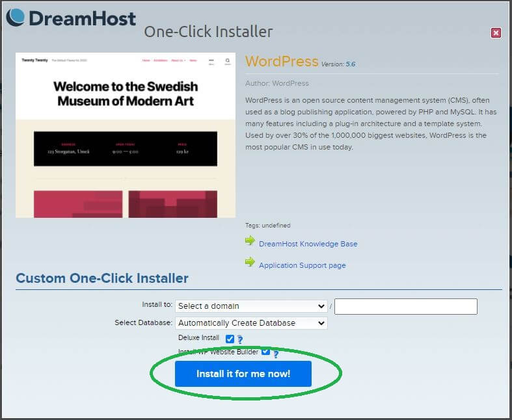This screenshot has height=420, width=512.
Task: Click the Select Database: label
Action: [143, 322]
